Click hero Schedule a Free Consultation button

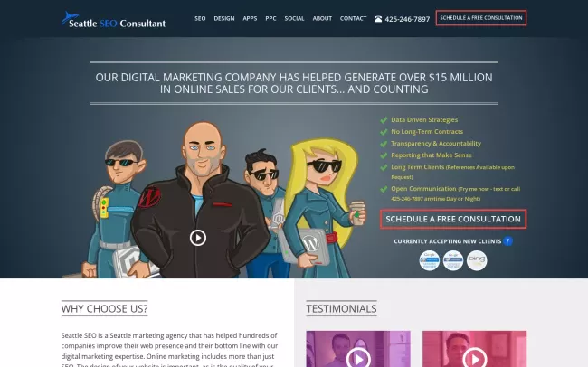[x=453, y=219]
